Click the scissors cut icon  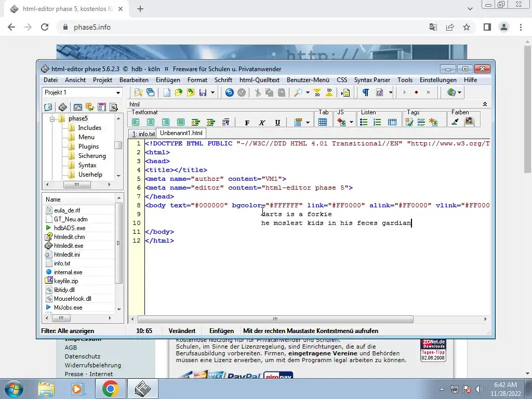(x=258, y=92)
